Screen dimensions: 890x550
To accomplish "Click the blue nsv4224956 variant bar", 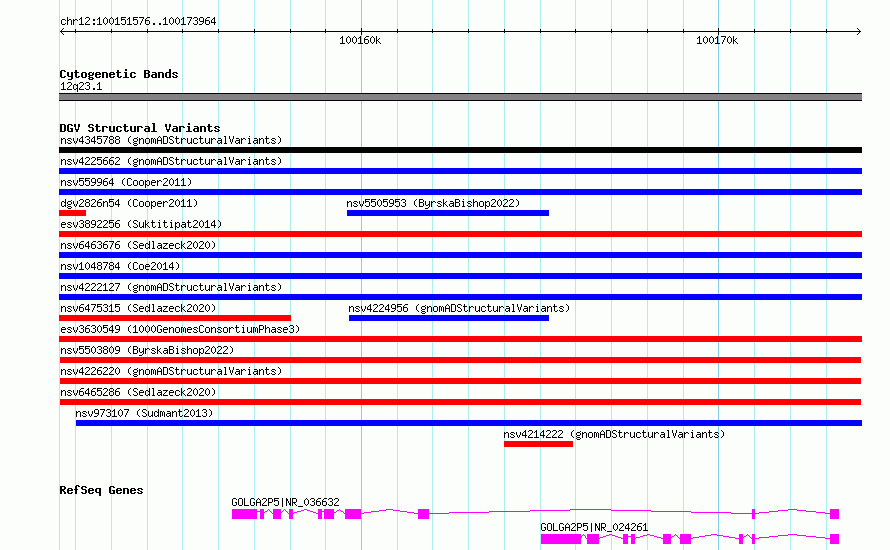I will tap(449, 318).
